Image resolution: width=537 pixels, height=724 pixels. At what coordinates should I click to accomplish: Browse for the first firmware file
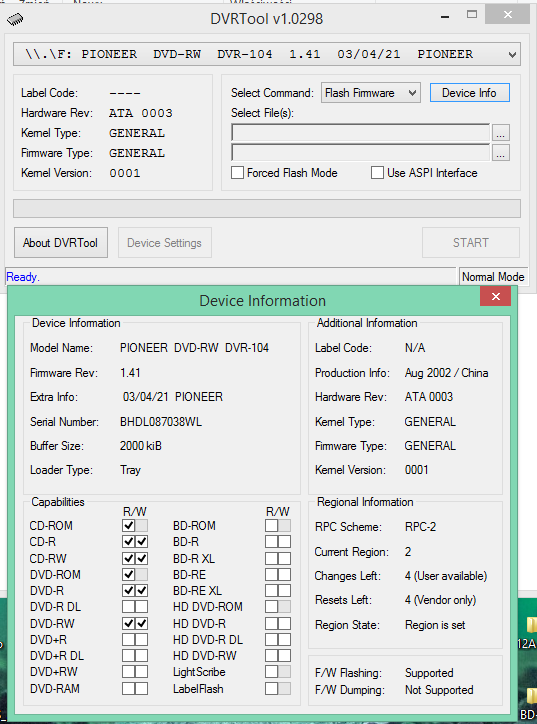pyautogui.click(x=501, y=133)
